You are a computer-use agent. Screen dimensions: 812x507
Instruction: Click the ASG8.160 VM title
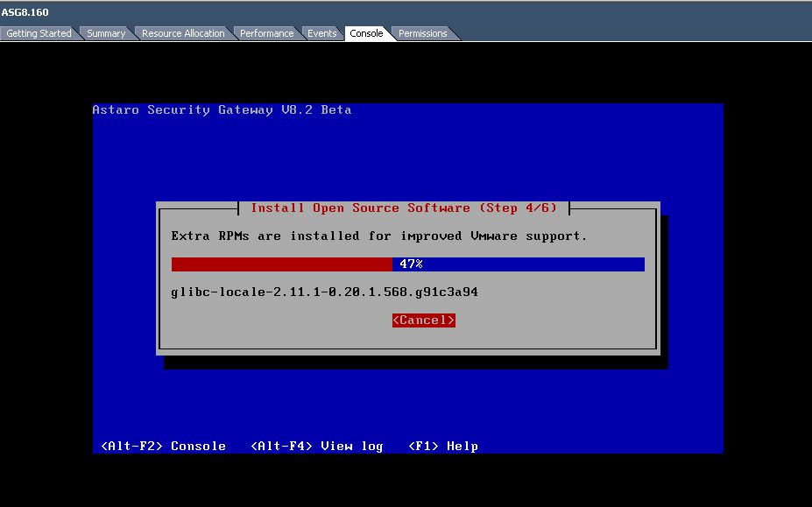point(25,12)
